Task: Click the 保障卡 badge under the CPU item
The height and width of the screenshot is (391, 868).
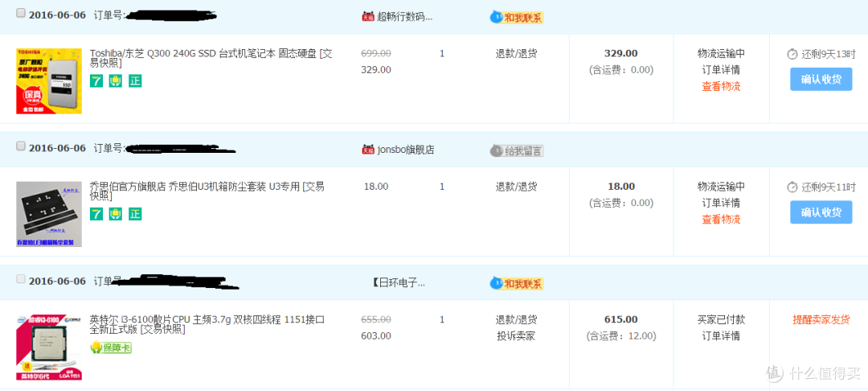Action: point(111,348)
